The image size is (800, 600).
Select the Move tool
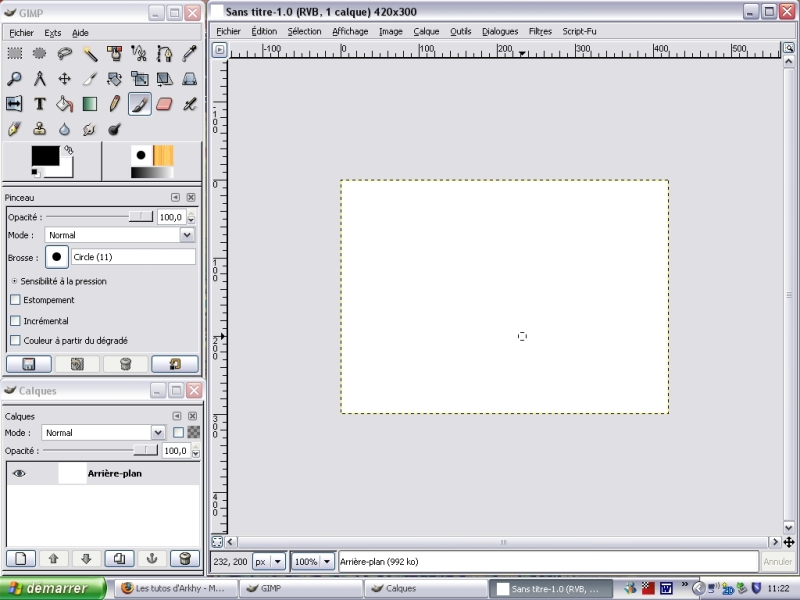pos(64,79)
